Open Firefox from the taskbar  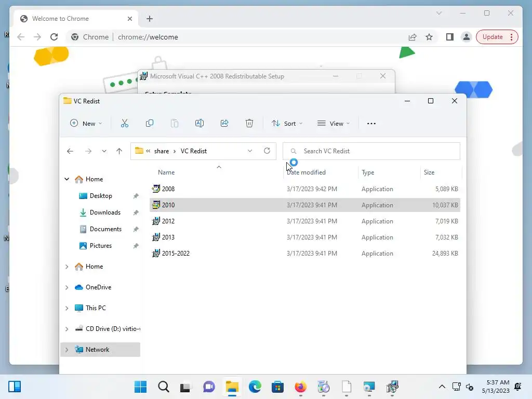pos(301,387)
